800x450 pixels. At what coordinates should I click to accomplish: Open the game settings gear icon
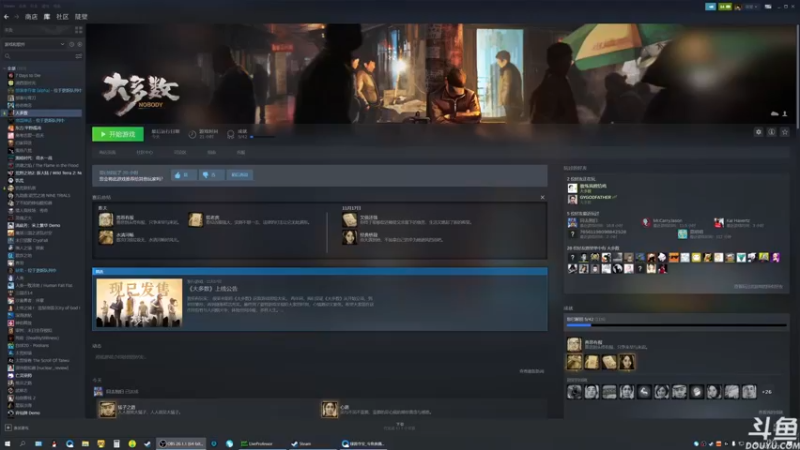759,132
